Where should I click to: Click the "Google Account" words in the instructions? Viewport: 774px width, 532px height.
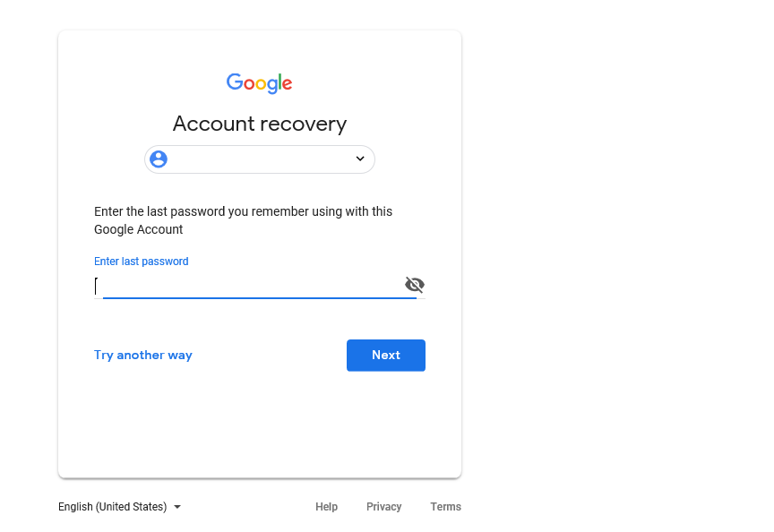tap(139, 229)
